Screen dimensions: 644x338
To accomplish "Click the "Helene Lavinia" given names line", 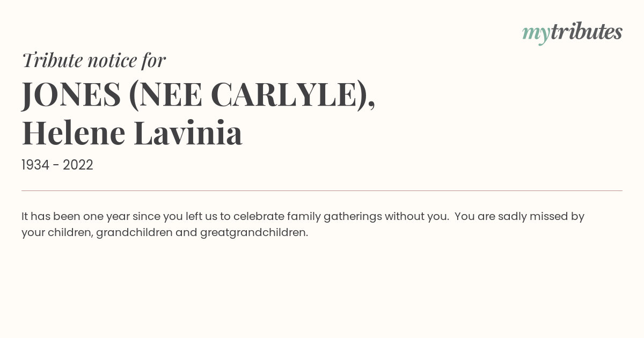I will click(132, 133).
